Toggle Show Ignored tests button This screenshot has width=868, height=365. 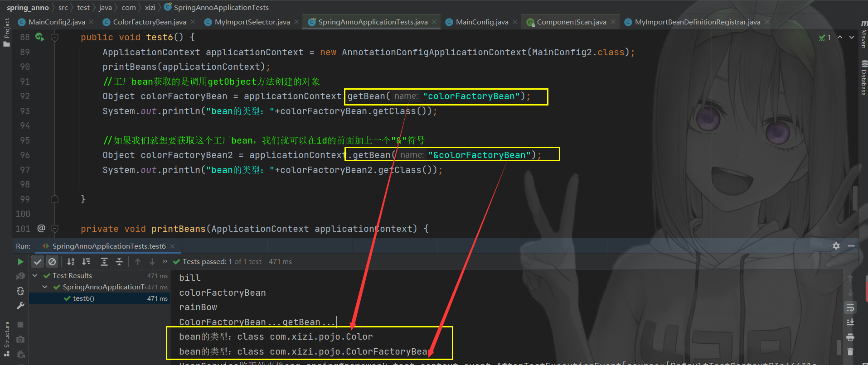pos(52,262)
